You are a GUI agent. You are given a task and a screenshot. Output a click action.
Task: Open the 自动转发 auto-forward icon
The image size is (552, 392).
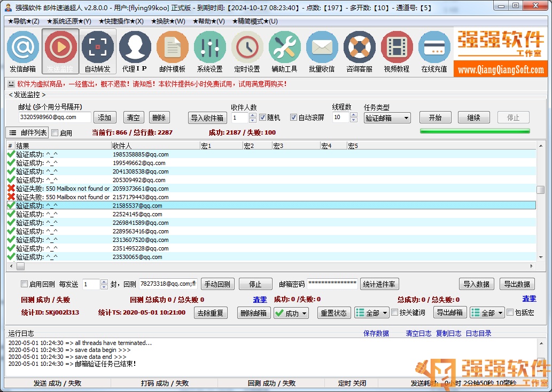click(x=97, y=51)
